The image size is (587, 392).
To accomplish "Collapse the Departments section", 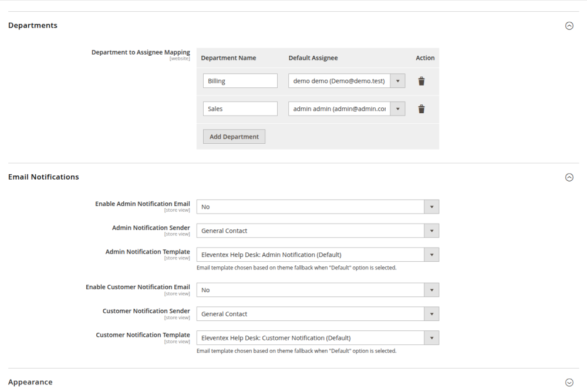I will click(568, 26).
